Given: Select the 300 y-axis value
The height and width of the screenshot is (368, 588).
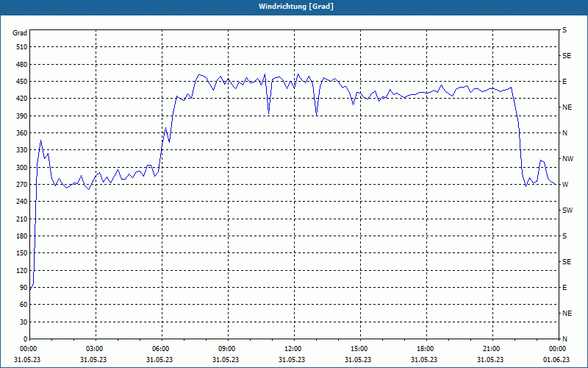Looking at the screenshot, I should (22, 168).
